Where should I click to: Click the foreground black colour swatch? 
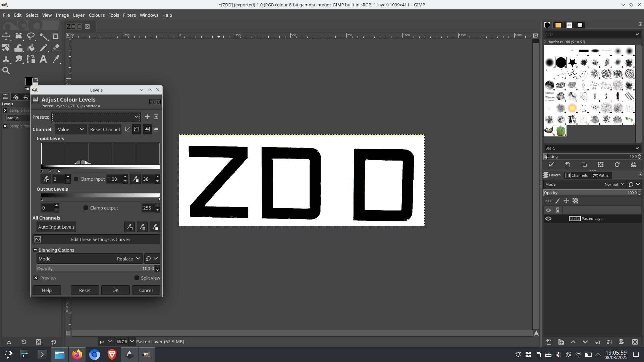tap(29, 81)
